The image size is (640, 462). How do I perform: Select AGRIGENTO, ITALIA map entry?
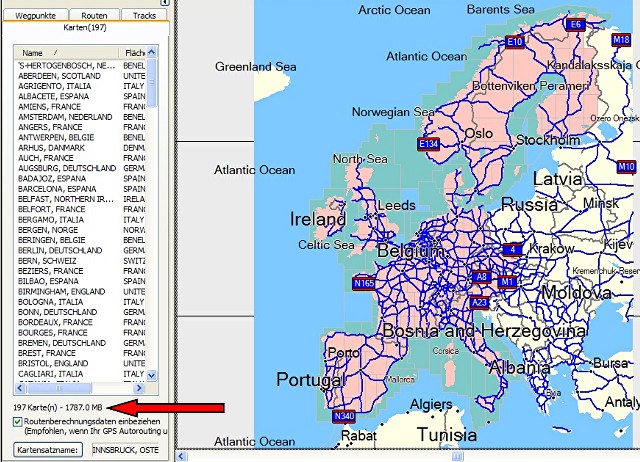click(x=80, y=86)
